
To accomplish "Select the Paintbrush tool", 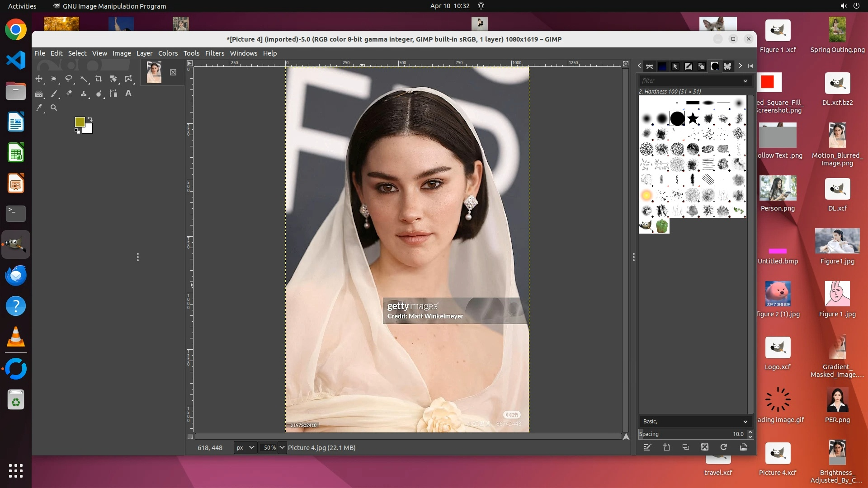I will [x=54, y=94].
